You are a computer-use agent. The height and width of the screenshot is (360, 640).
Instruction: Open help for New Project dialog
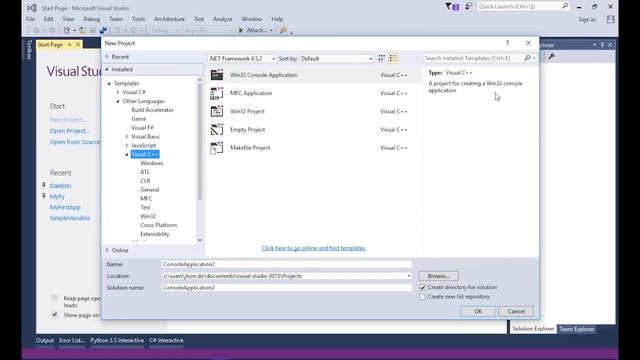507,43
